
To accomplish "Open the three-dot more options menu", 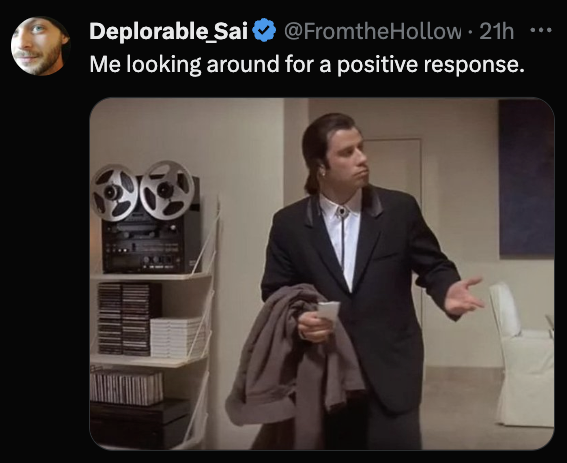I will (541, 30).
